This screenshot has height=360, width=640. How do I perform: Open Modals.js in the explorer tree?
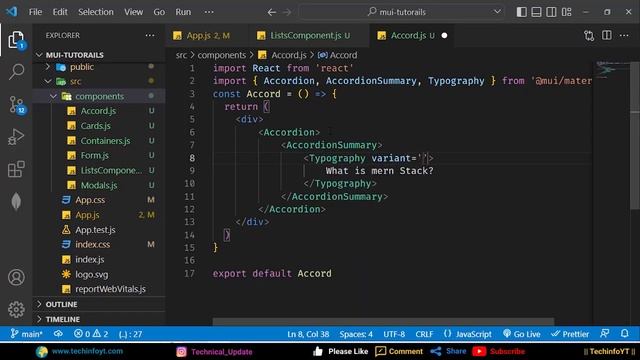pos(99,185)
